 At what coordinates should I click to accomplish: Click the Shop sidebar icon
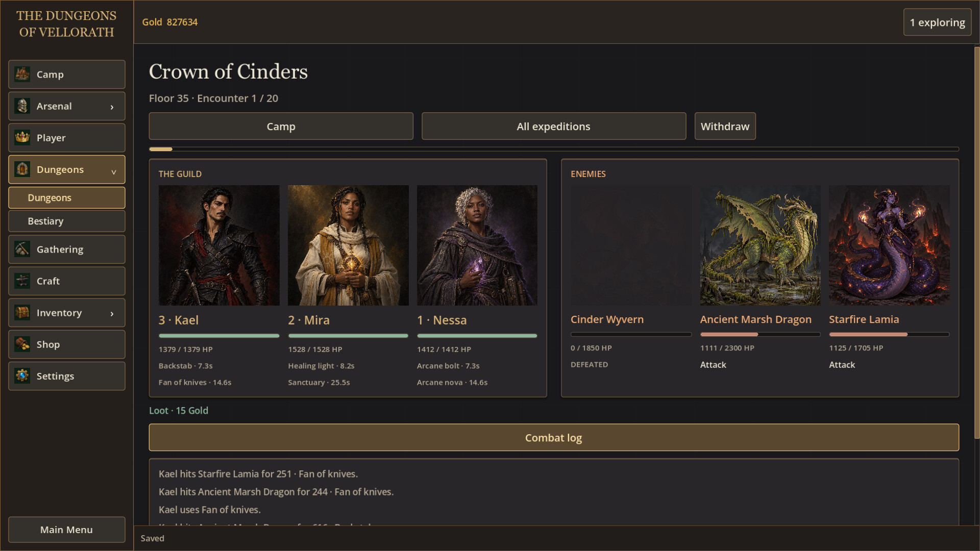pos(22,344)
